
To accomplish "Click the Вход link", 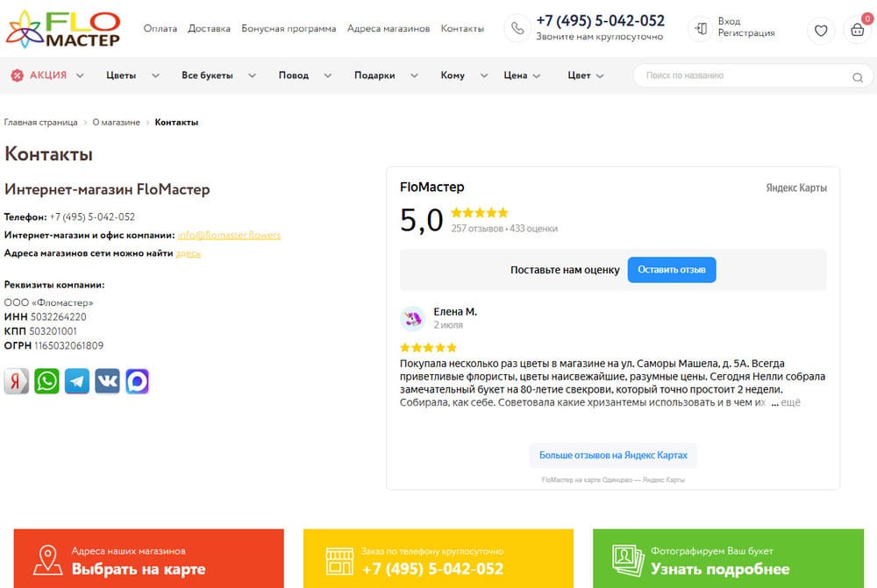I will (x=729, y=21).
